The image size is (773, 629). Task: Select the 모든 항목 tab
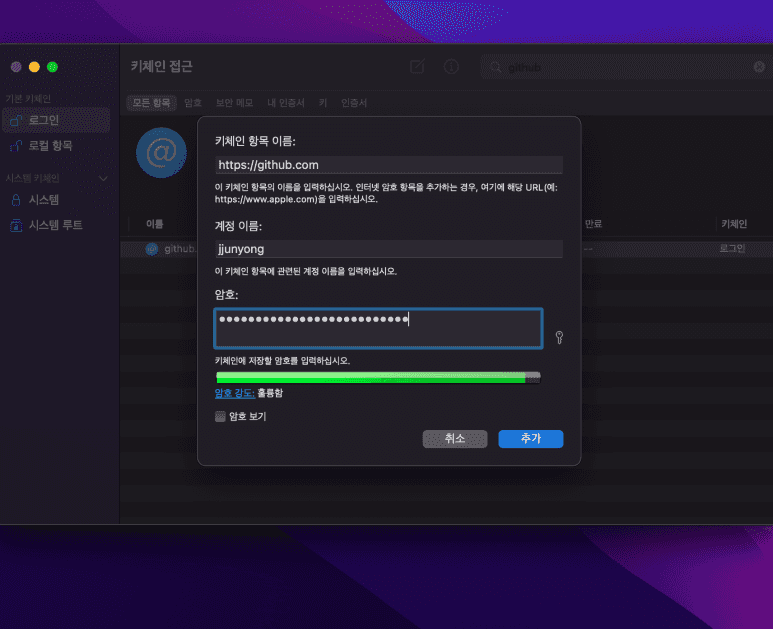click(152, 103)
